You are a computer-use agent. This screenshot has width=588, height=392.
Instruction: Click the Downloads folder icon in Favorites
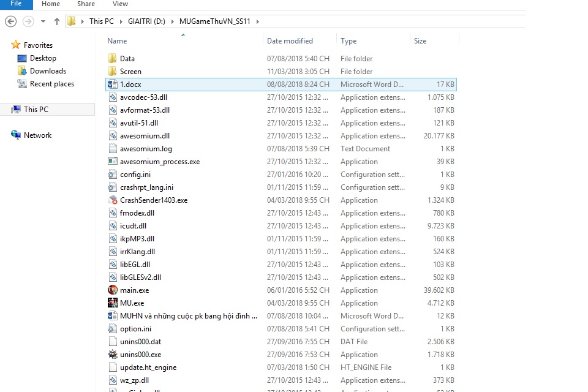(22, 71)
